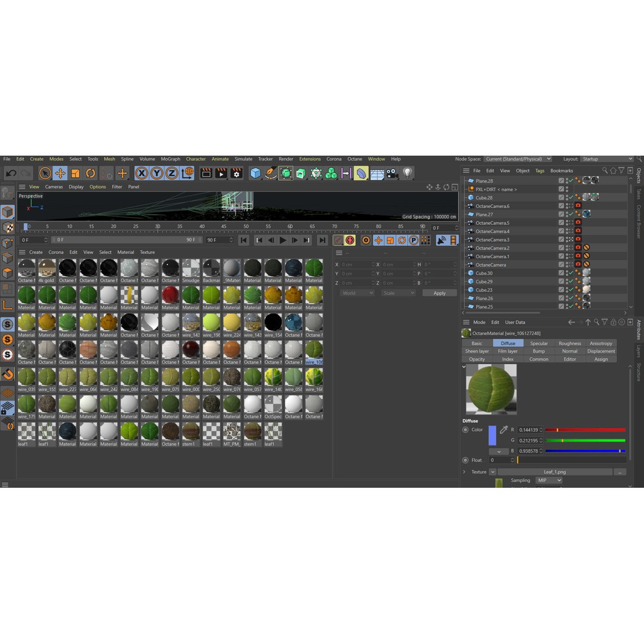Pick color with the eyedropper icon
644x644 pixels.
503,429
